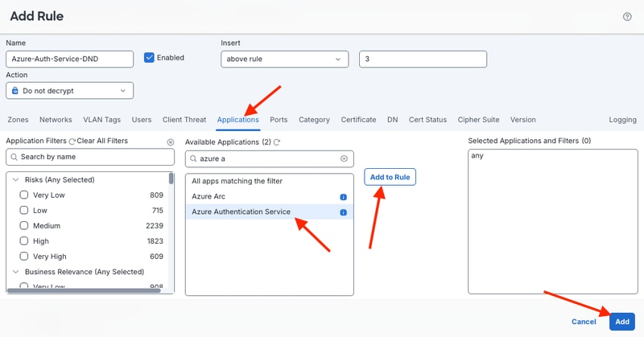Screen dimensions: 644x337
Task: Switch to the Version tab
Action: coord(522,120)
